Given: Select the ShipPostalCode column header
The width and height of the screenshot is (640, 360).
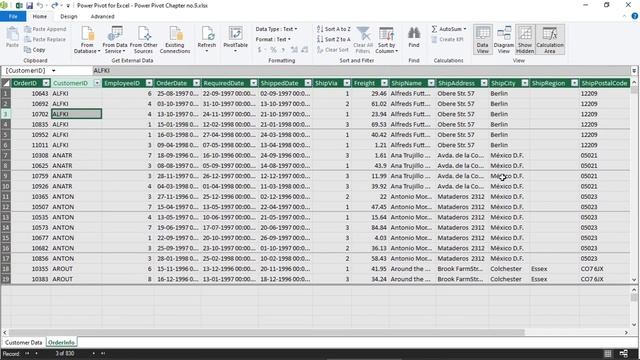Looking at the screenshot, I should click(604, 83).
